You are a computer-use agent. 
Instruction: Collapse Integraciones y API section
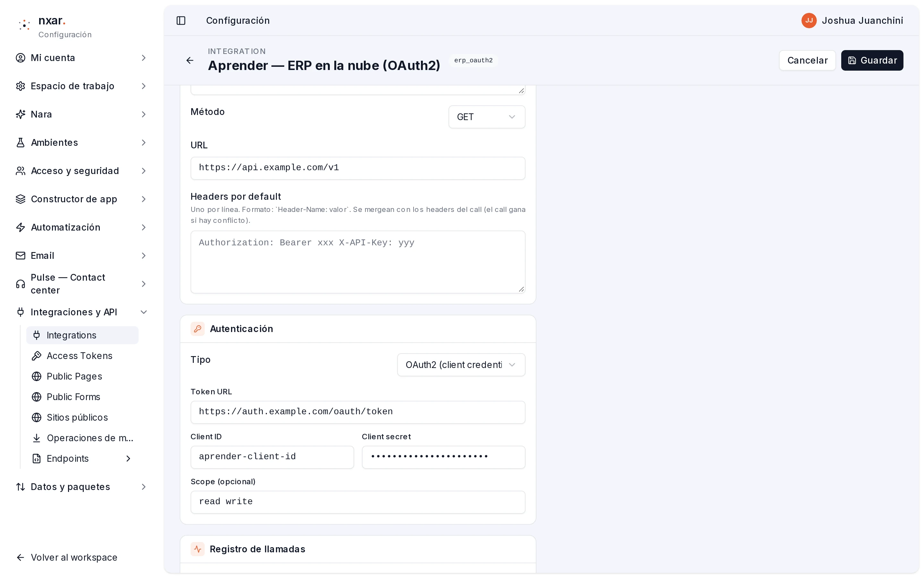click(x=143, y=312)
